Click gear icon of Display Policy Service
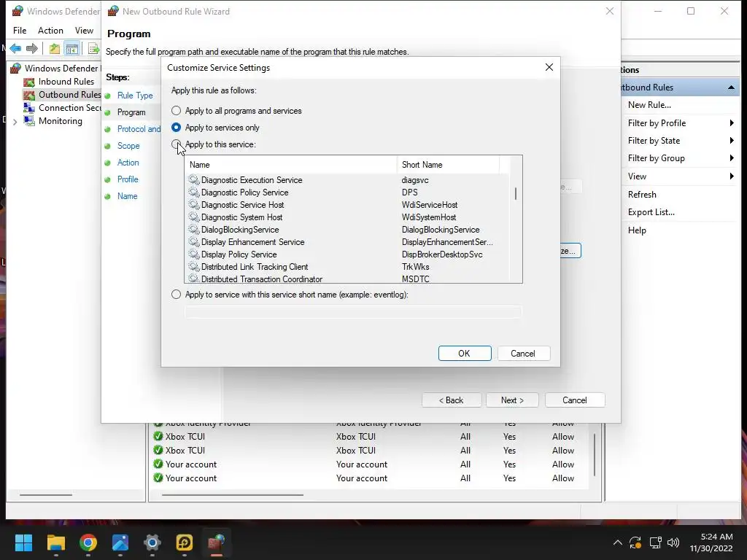 [193, 254]
